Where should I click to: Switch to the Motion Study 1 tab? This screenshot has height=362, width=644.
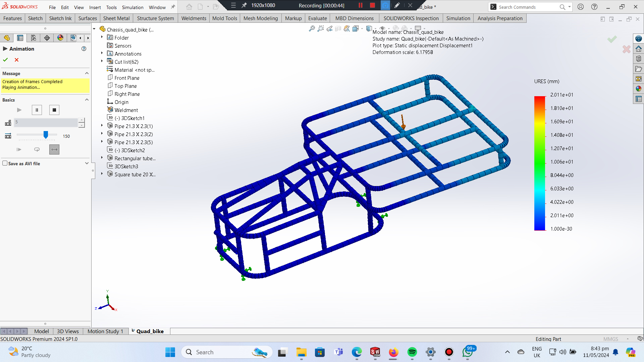pyautogui.click(x=105, y=331)
